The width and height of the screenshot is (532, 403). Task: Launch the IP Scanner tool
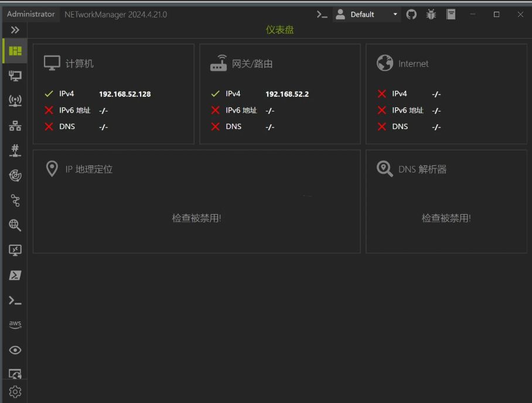15,126
